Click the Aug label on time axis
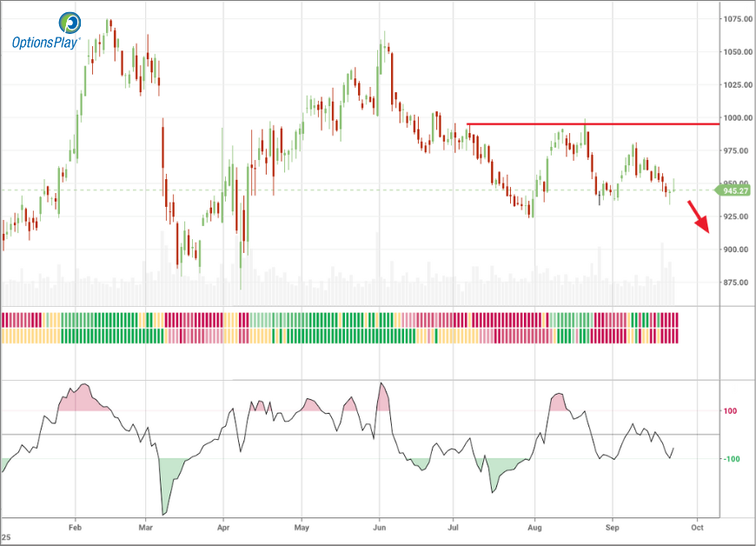Image resolution: width=756 pixels, height=546 pixels. pos(535,528)
